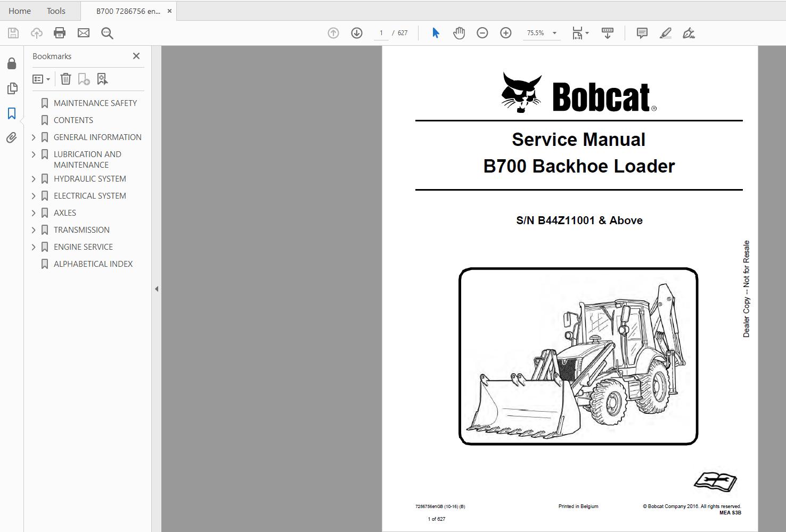Collapse the navigation pane handle
This screenshot has width=786, height=532.
tap(157, 289)
